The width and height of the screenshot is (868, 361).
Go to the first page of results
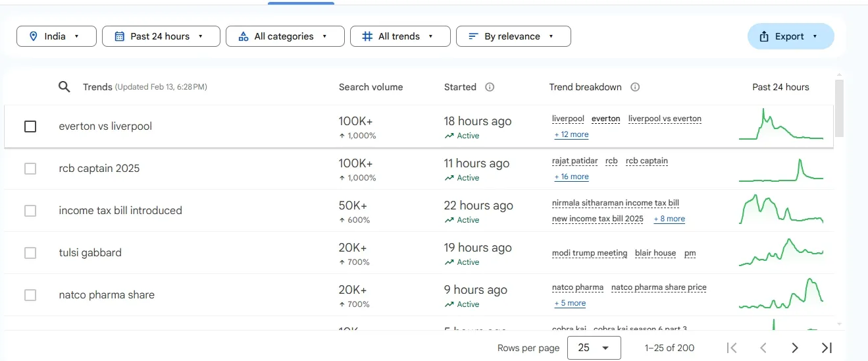pyautogui.click(x=731, y=348)
